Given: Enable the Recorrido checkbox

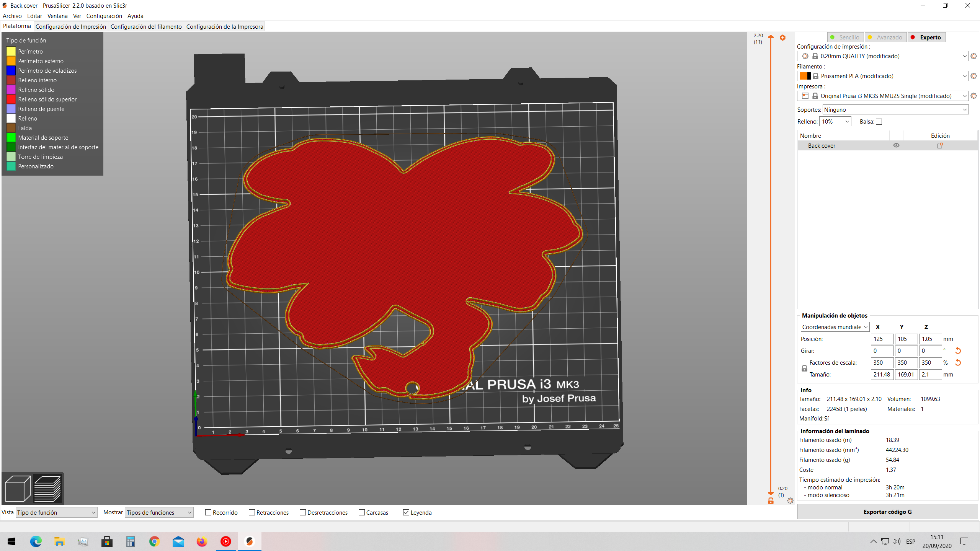Looking at the screenshot, I should [208, 512].
